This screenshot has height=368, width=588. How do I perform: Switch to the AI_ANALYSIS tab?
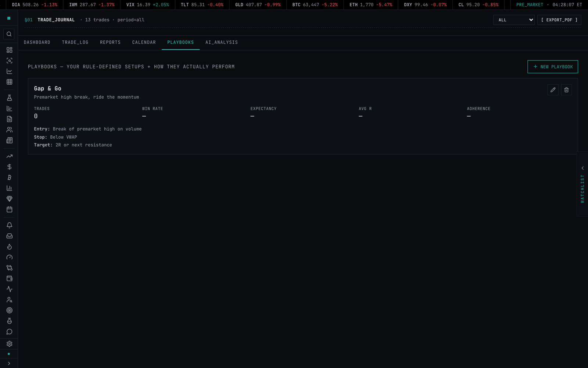click(222, 42)
